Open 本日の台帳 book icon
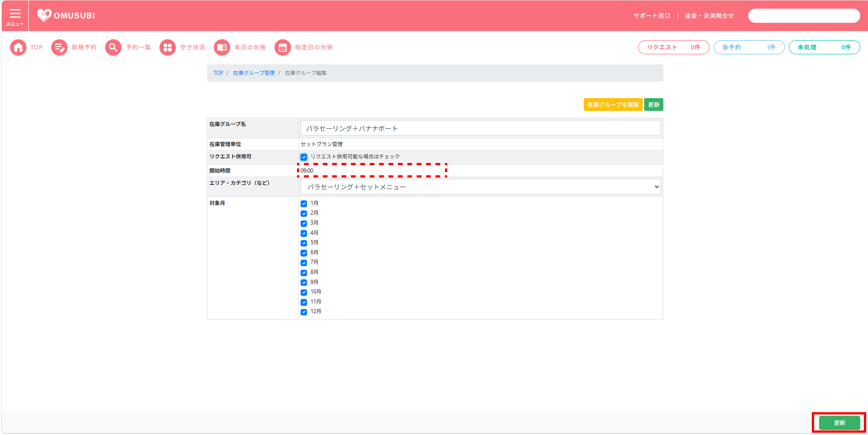Screen dimensions: 868x435 coord(222,47)
